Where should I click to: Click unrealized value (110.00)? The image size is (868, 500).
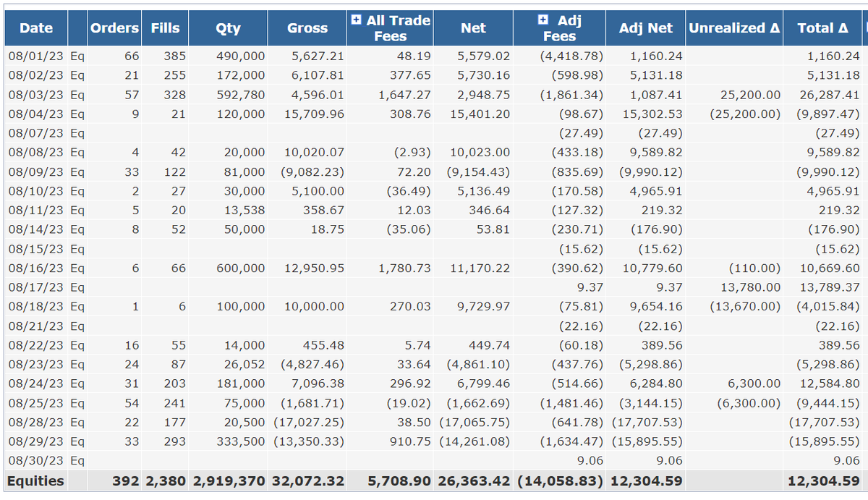[755, 268]
